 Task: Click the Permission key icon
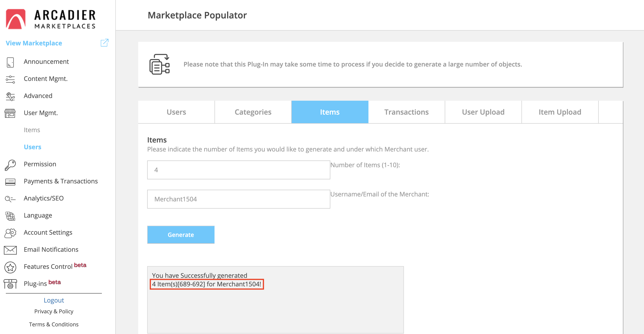[x=10, y=165]
